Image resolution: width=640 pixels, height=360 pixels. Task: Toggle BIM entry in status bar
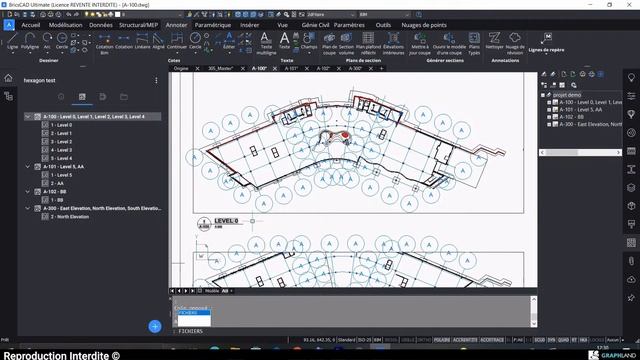(378, 340)
